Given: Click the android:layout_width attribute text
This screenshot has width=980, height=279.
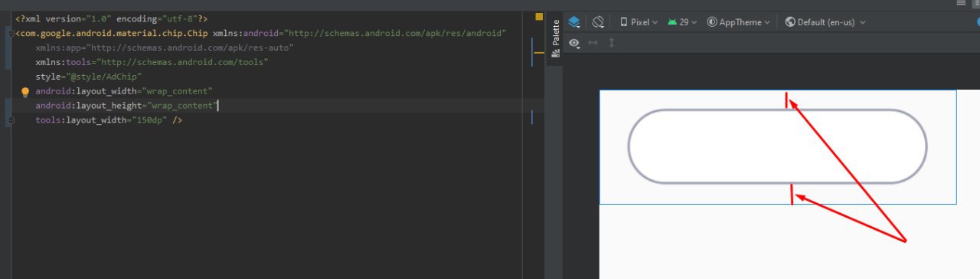Looking at the screenshot, I should [123, 91].
